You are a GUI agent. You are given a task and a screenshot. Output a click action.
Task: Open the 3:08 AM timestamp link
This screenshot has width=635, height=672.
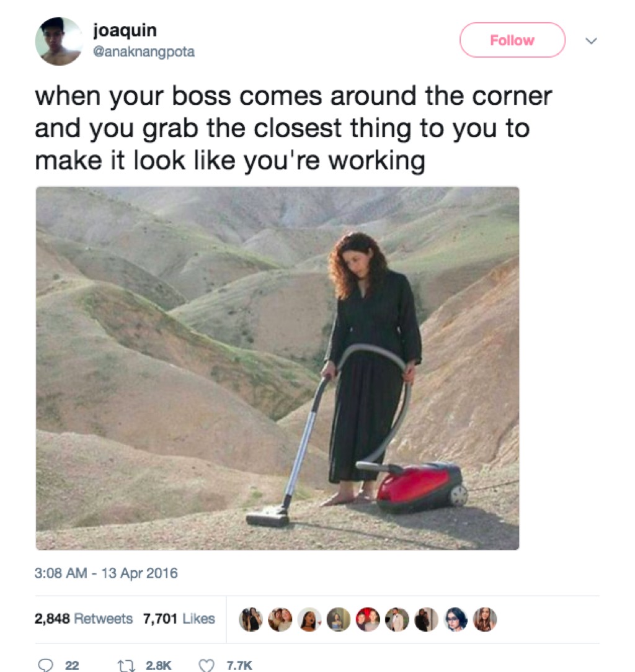coord(106,573)
